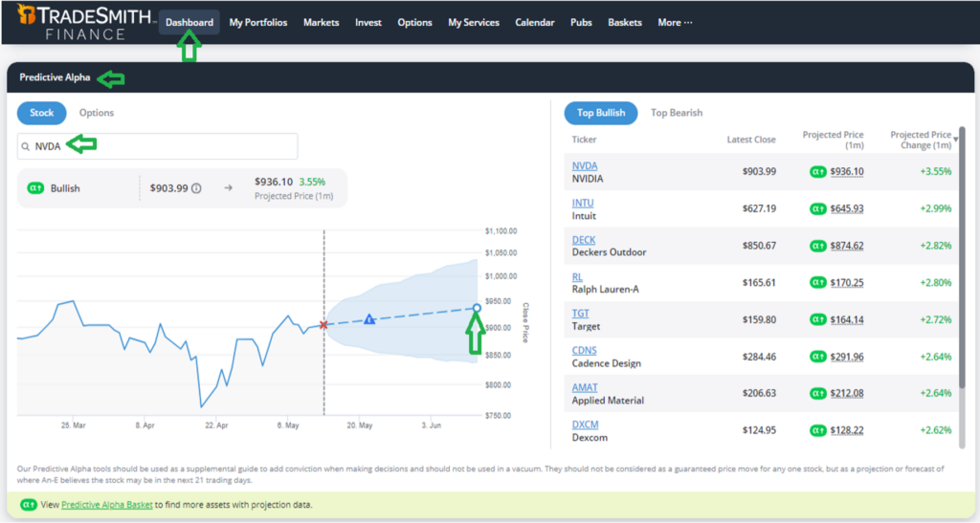This screenshot has width=980, height=523.
Task: Open the Predictive Alpha Basket link
Action: tap(107, 504)
